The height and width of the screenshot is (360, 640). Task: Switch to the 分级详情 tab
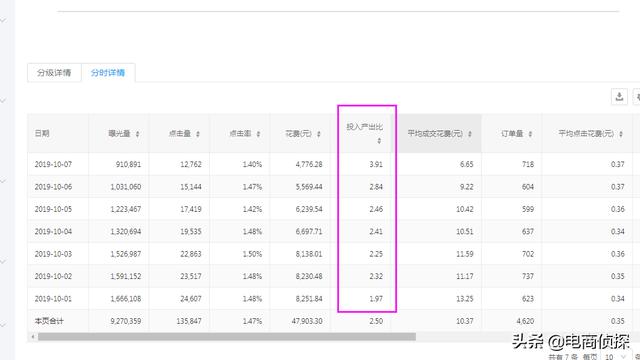(54, 73)
